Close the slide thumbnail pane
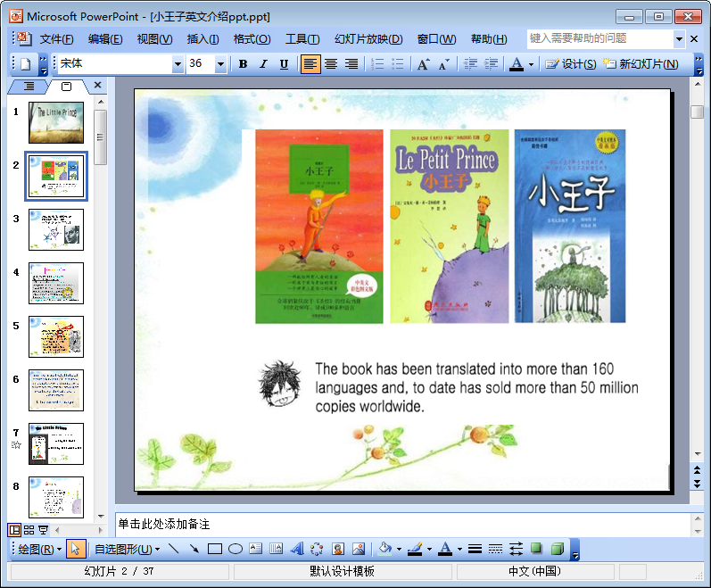 pos(97,86)
